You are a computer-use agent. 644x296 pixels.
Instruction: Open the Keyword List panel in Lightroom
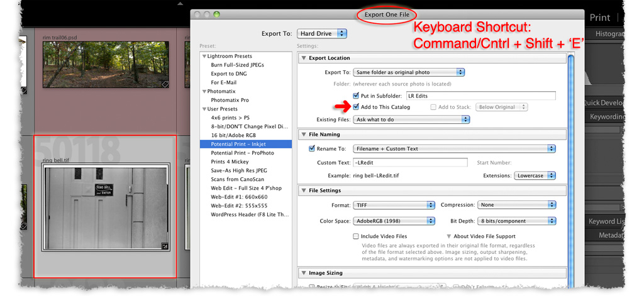coord(607,222)
